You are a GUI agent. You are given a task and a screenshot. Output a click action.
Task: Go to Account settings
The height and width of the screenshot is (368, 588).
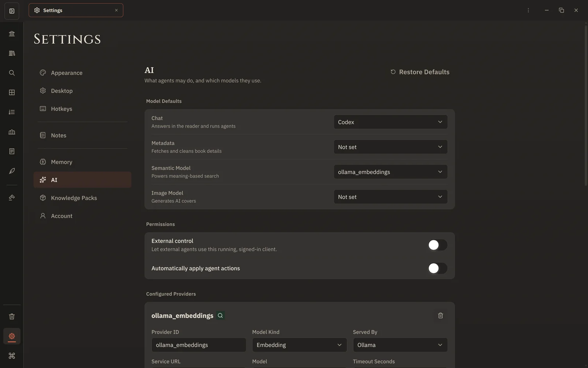point(82,216)
